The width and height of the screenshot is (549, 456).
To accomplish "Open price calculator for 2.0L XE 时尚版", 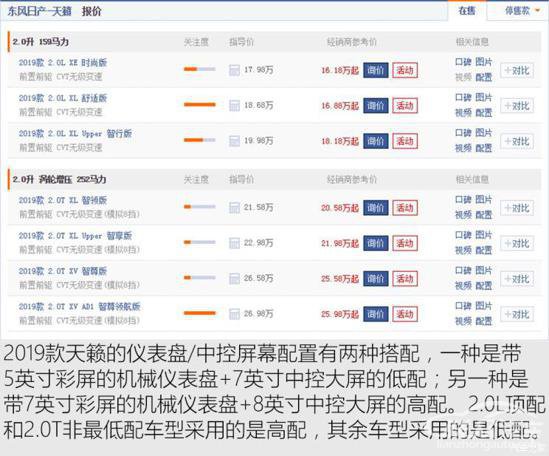I will [x=234, y=70].
